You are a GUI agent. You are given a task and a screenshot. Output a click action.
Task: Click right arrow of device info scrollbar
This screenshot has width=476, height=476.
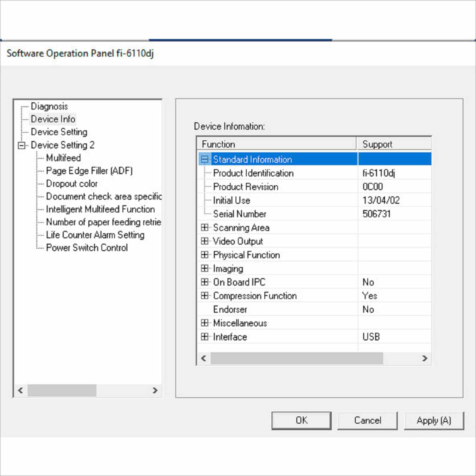[x=425, y=358]
